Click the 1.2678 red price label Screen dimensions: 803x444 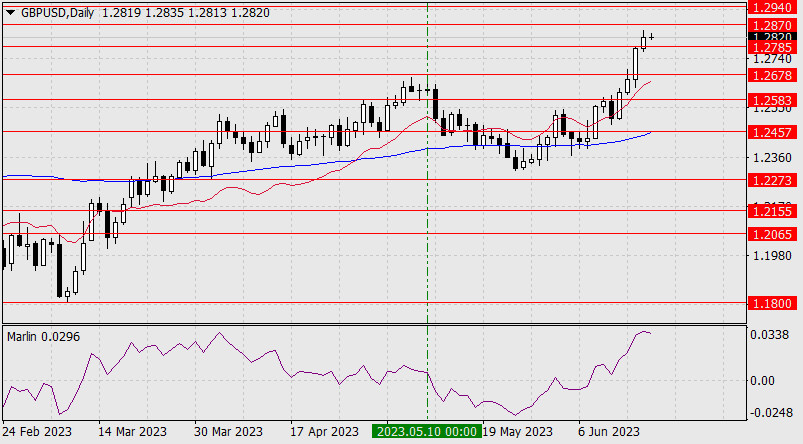click(772, 74)
